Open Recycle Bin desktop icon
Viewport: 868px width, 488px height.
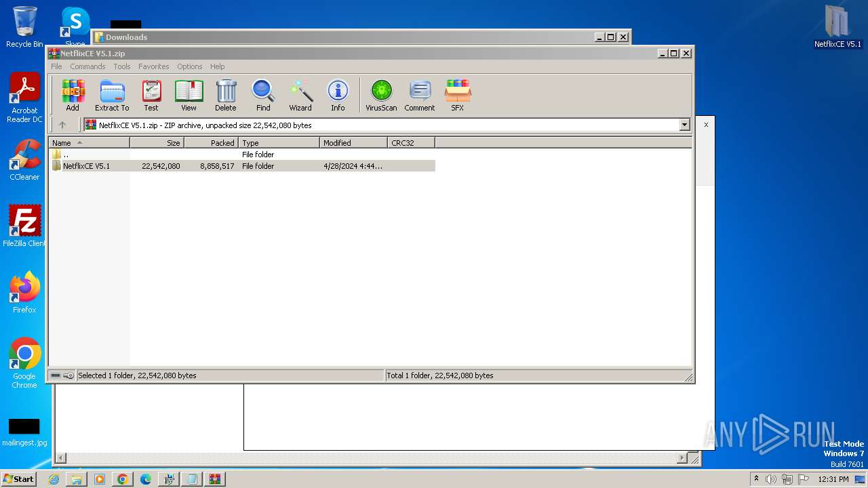coord(24,27)
